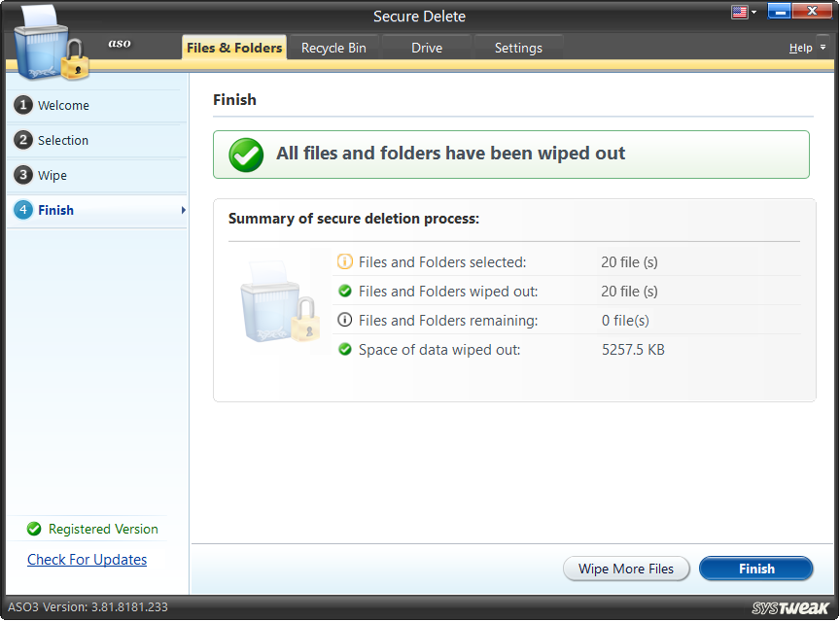Open the Settings tab
Viewport: 840px width, 621px height.
point(518,47)
